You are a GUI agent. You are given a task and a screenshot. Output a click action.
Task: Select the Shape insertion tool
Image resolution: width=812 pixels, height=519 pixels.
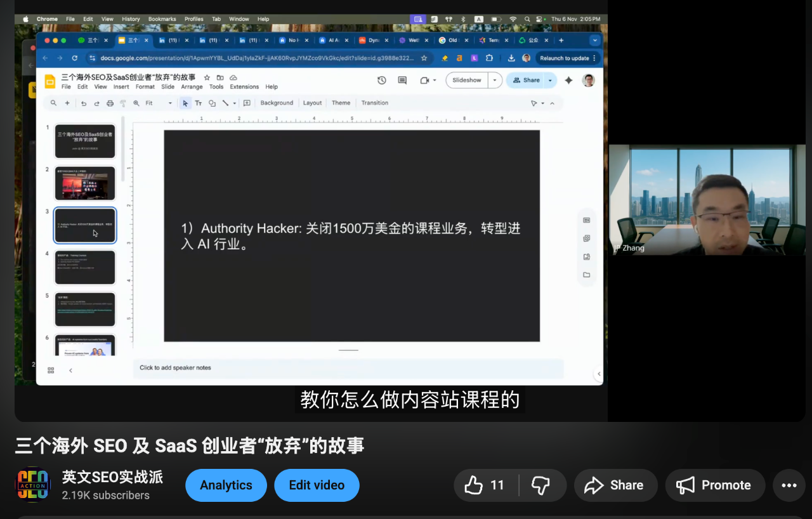212,103
